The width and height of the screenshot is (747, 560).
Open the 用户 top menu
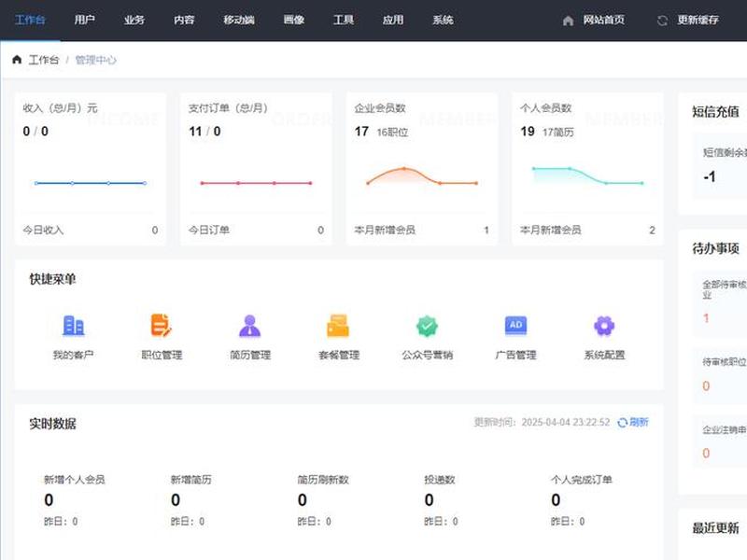84,20
